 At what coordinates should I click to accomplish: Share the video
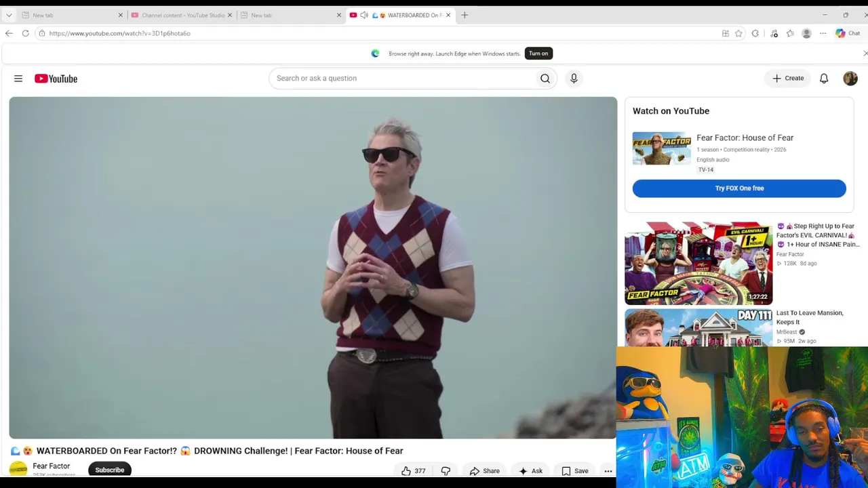click(x=485, y=471)
